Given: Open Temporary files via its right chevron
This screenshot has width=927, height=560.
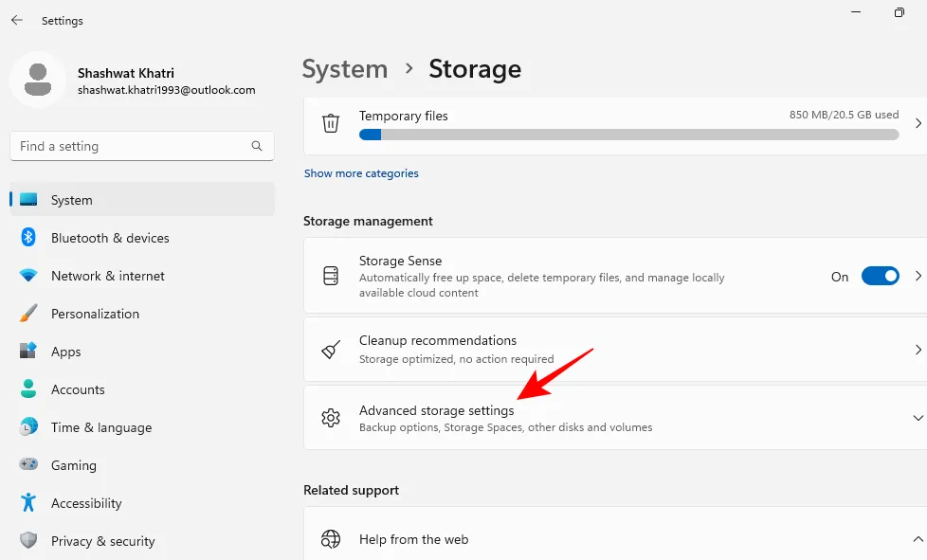Looking at the screenshot, I should [x=918, y=123].
